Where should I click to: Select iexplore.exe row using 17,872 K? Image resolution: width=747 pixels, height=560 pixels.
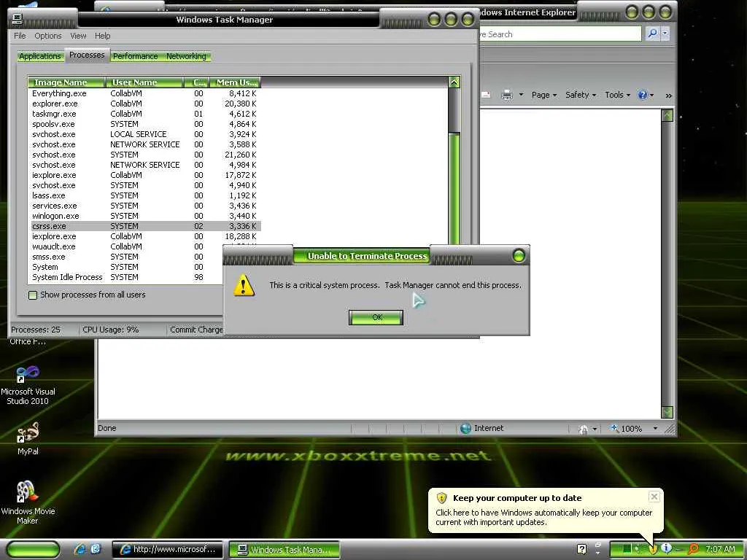[144, 175]
